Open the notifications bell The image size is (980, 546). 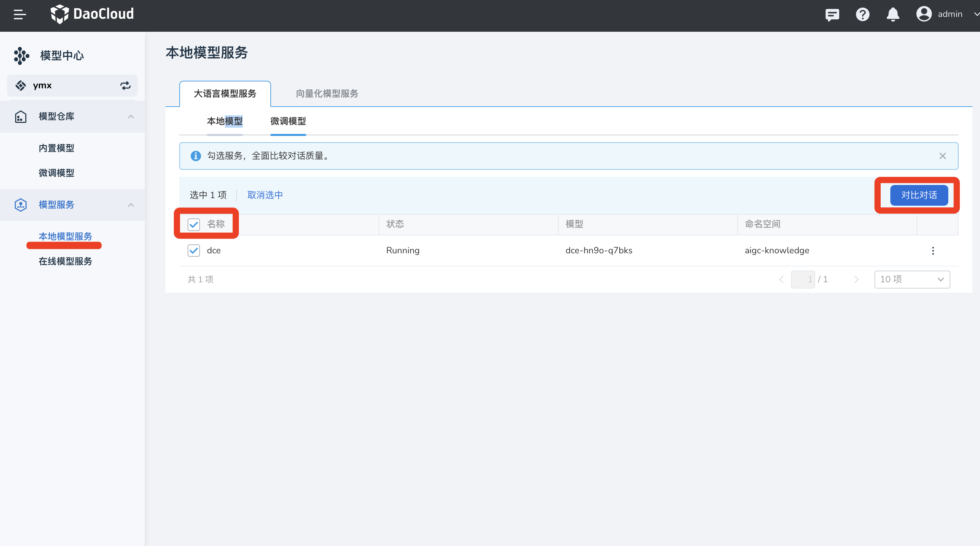[x=893, y=14]
